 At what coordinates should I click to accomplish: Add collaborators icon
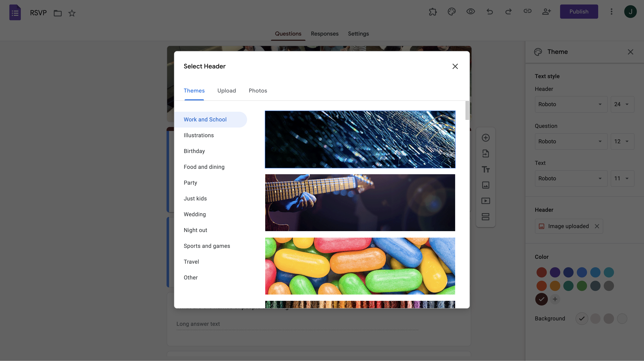[x=546, y=11]
